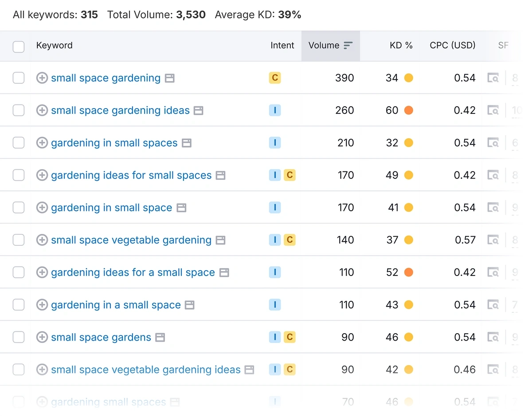Image resolution: width=532 pixels, height=416 pixels.
Task: Add 'small space gardens' plus icon
Action: [x=42, y=337]
